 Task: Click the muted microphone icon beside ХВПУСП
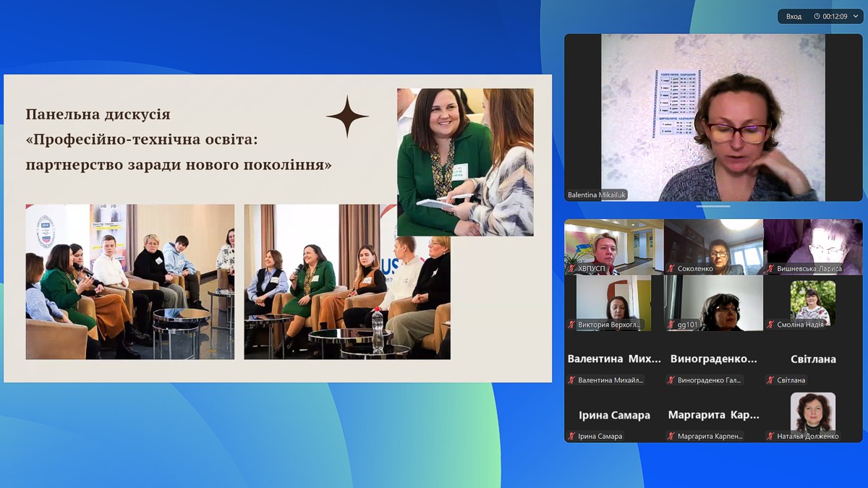pyautogui.click(x=571, y=269)
